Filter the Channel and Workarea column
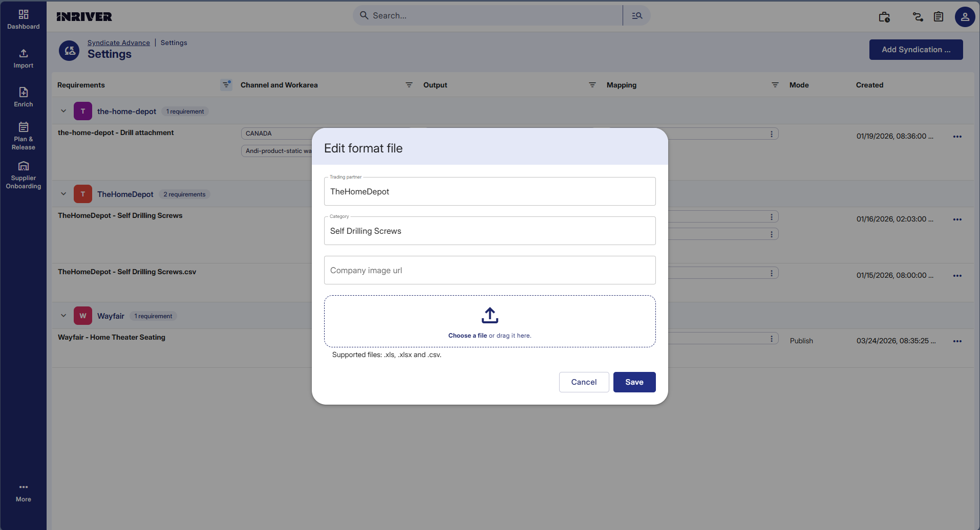This screenshot has width=980, height=530. click(409, 85)
